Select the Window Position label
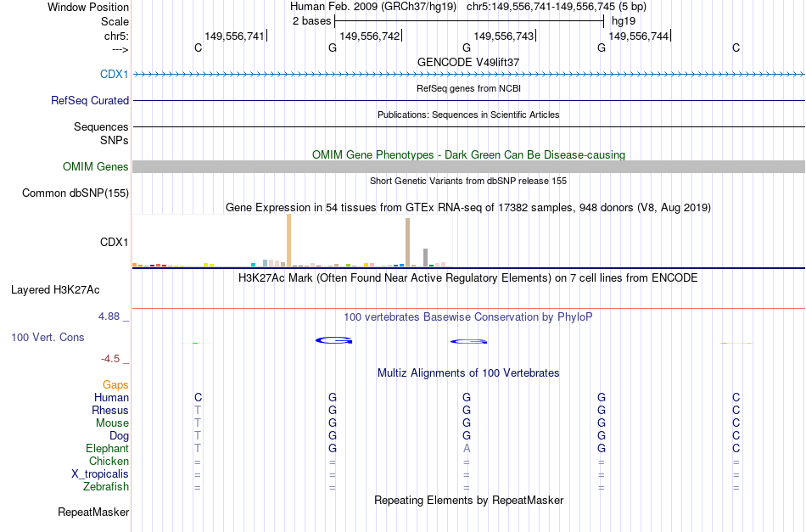Screen dimensions: 806x532 point(88,7)
